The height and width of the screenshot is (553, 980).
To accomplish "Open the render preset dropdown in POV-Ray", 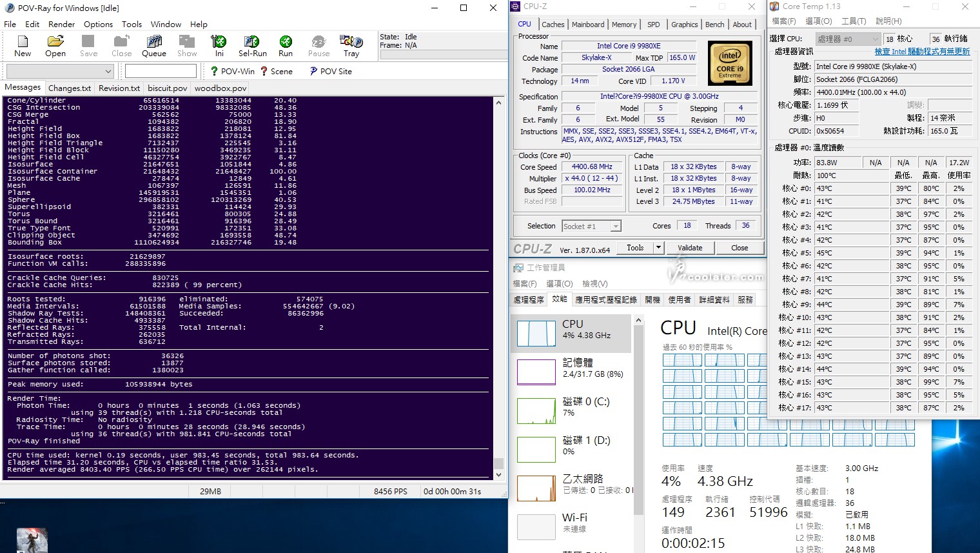I will [59, 71].
